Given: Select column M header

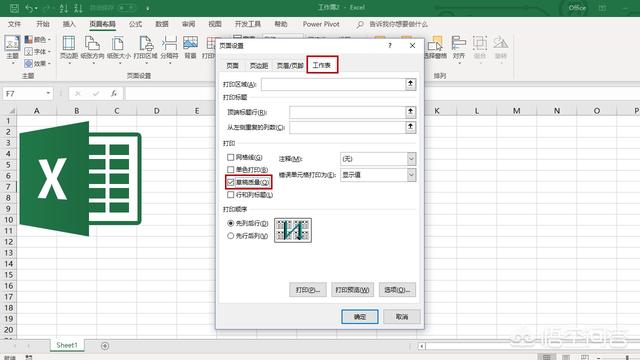Looking at the screenshot, I should click(x=516, y=111).
